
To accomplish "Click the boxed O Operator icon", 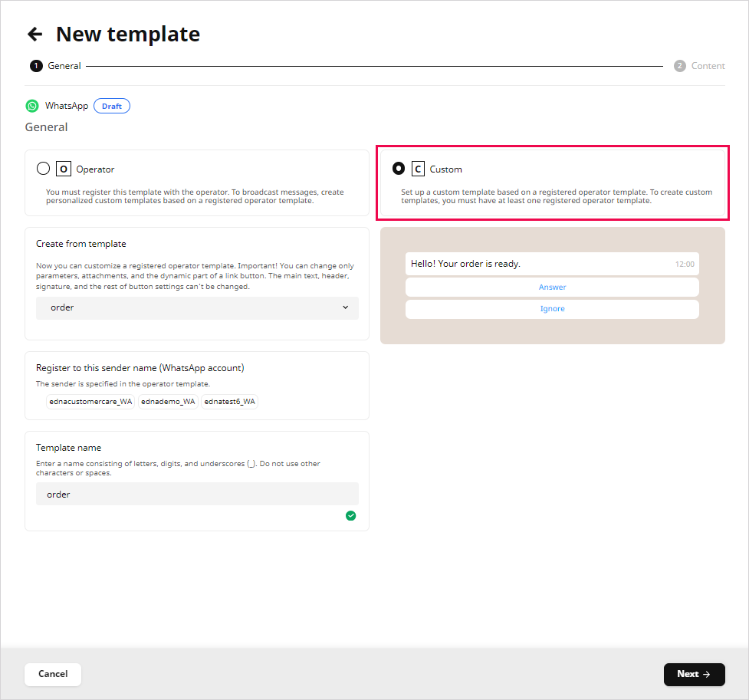I will pyautogui.click(x=64, y=169).
